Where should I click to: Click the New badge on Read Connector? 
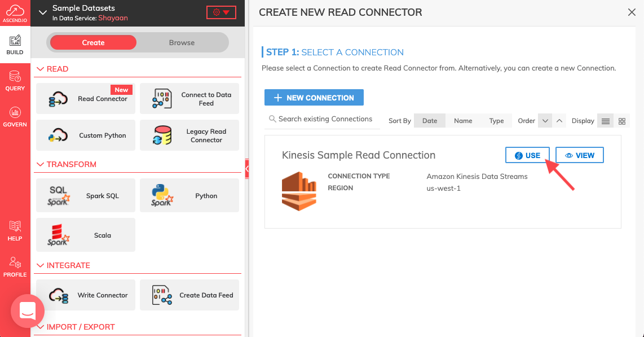[121, 90]
